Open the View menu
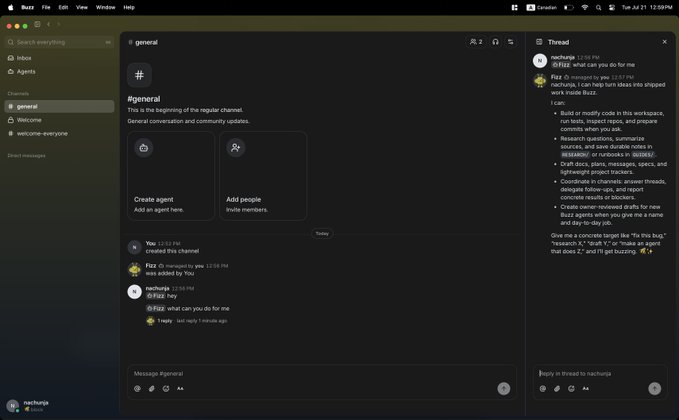 point(82,7)
